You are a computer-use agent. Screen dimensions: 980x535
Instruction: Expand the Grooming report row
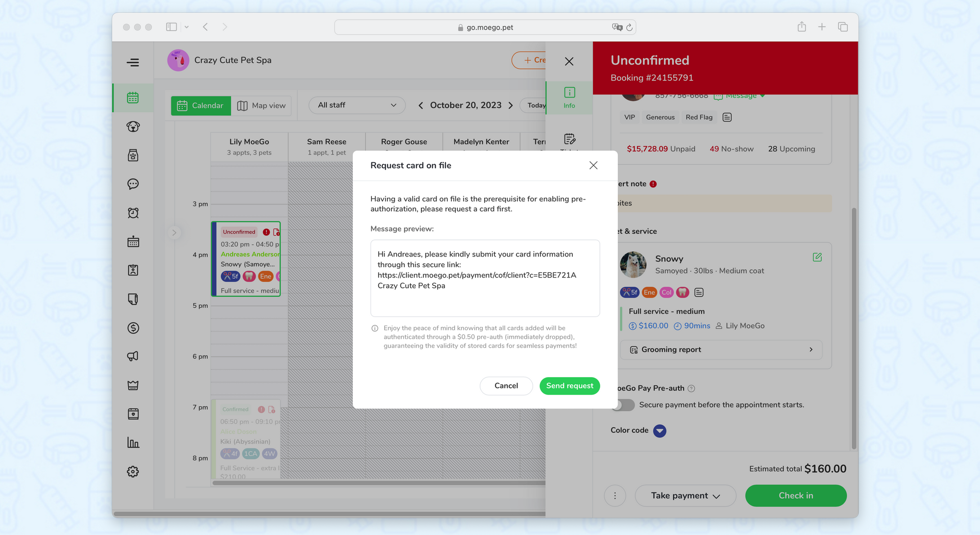721,350
